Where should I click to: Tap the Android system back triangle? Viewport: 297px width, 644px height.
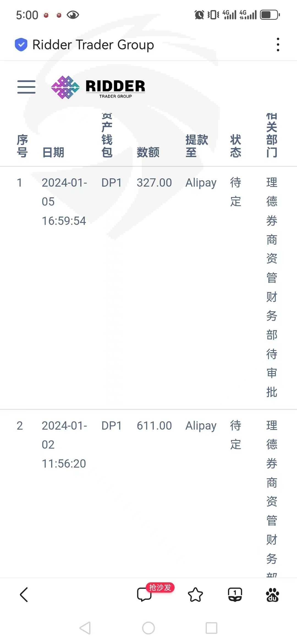(85, 628)
